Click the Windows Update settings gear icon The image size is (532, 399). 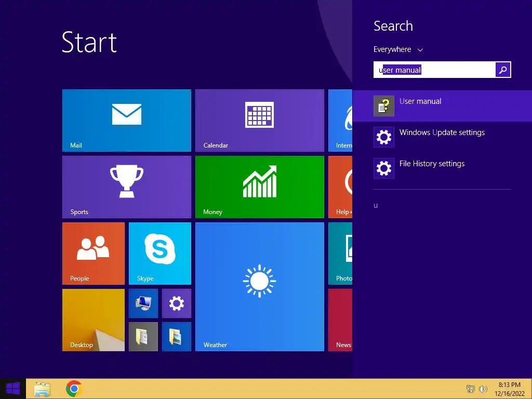click(x=384, y=137)
